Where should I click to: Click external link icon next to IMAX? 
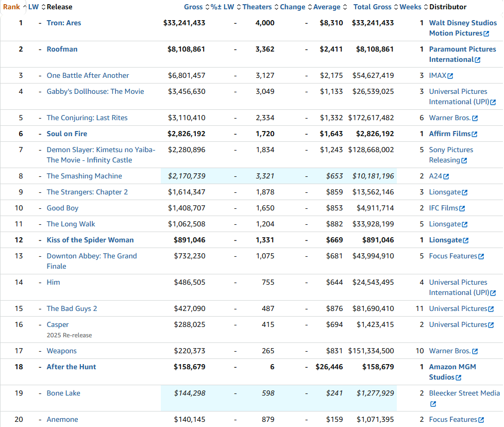(x=450, y=76)
